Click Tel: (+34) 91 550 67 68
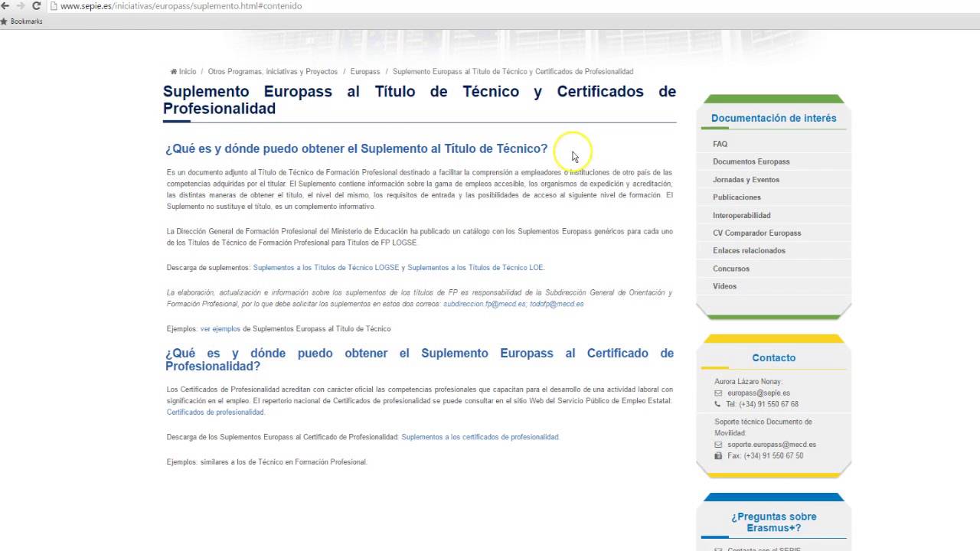The width and height of the screenshot is (980, 551). [762, 404]
